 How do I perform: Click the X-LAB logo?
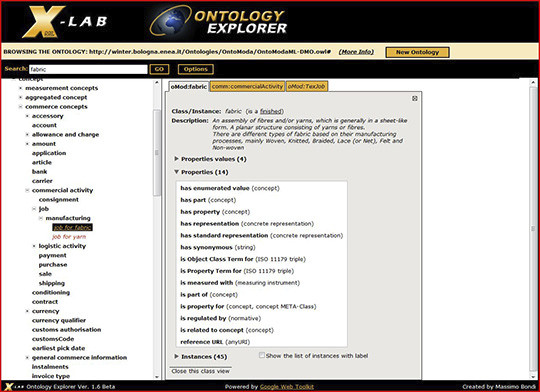pyautogui.click(x=64, y=22)
